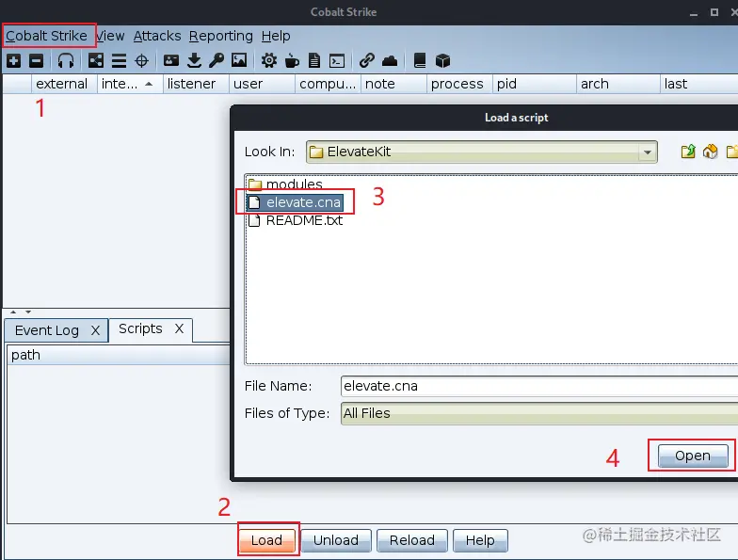Click the path column header in Scripts
The height and width of the screenshot is (560, 738).
pos(119,355)
